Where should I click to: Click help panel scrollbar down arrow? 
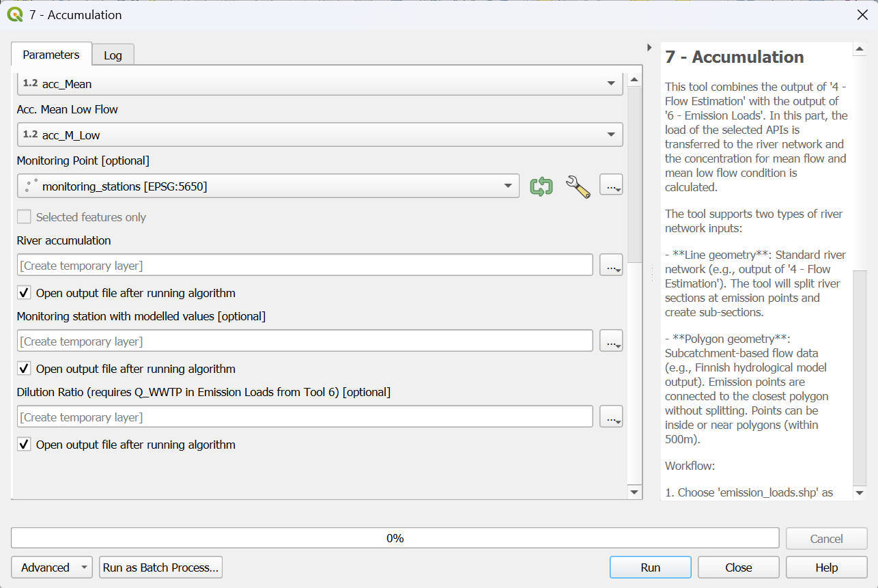[x=860, y=492]
